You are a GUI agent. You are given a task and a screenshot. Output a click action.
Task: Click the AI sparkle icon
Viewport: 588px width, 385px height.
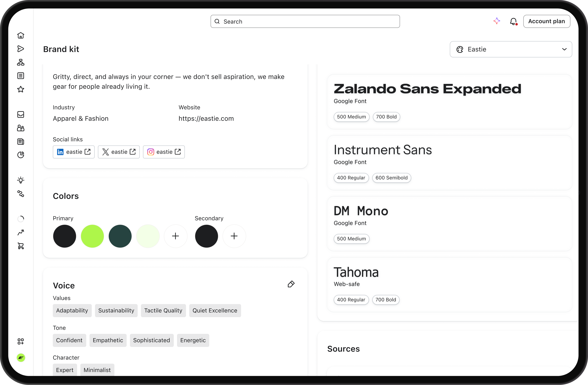pos(497,21)
